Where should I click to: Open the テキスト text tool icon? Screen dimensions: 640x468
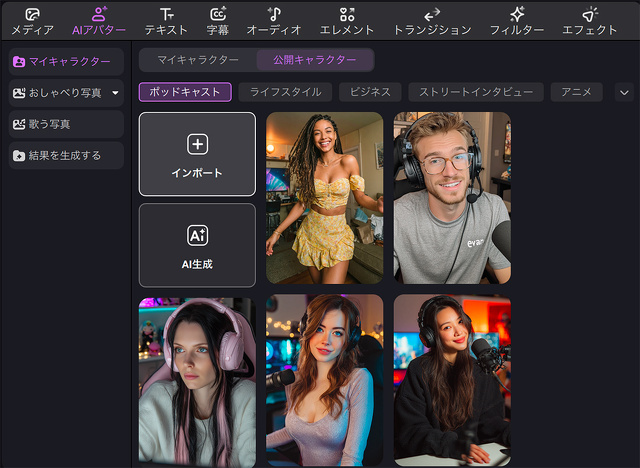tap(167, 15)
